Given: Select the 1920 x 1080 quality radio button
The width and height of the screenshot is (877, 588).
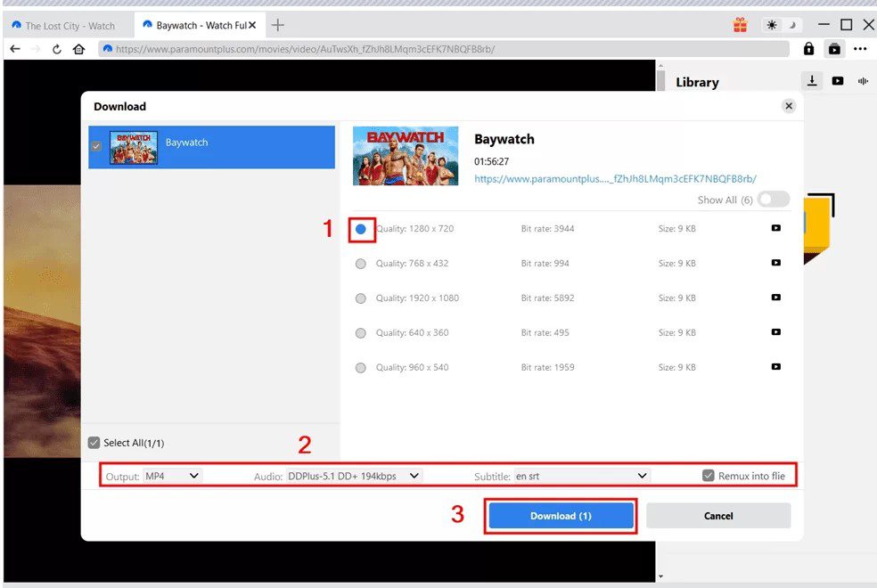Looking at the screenshot, I should click(361, 298).
